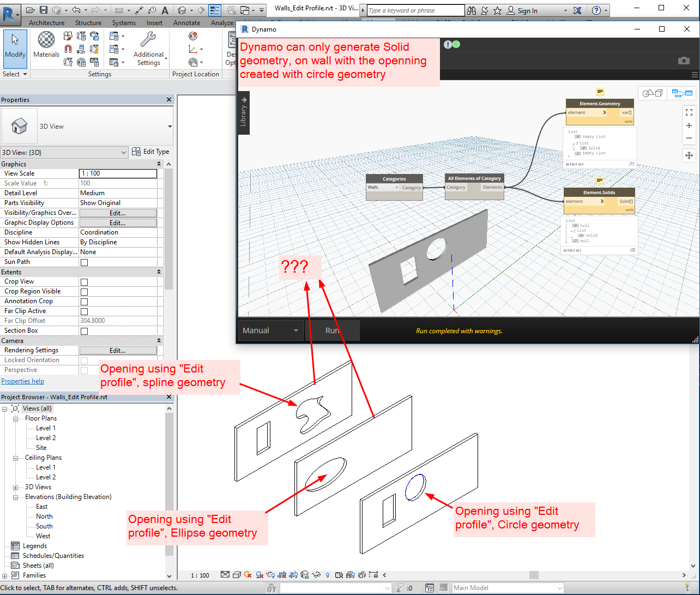
Task: Open the Materials browser from the ribbon
Action: 46,45
